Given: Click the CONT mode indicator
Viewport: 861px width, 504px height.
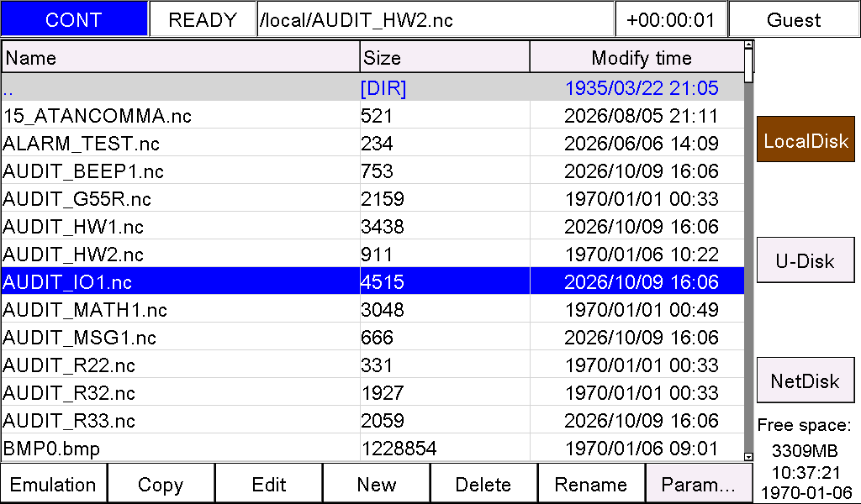Looking at the screenshot, I should pos(74,19).
